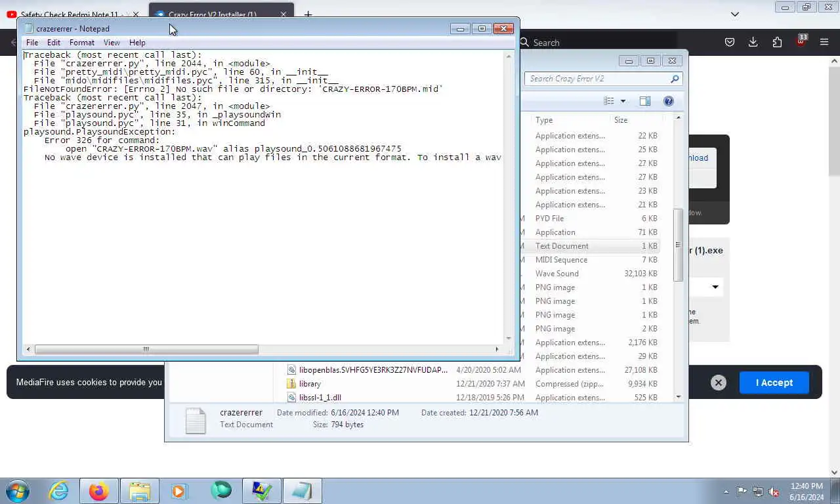Click Notepad scrollbar right arrow
Viewport: 840px width, 504px height.
click(497, 349)
